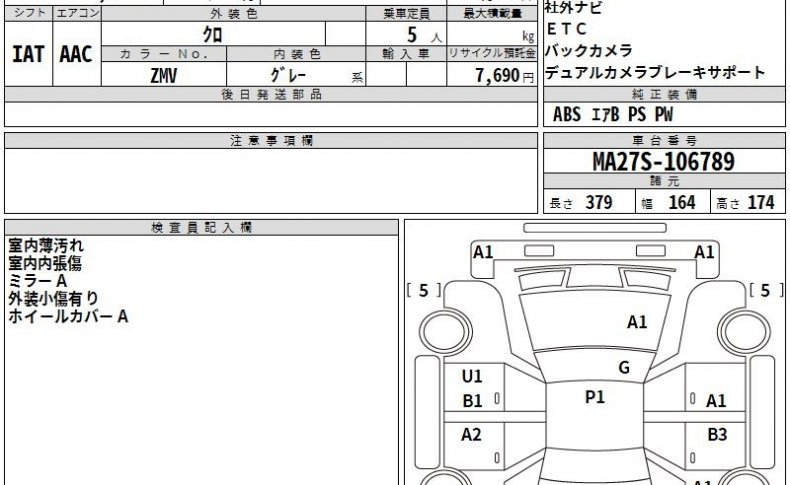
Task: Click the AAC air conditioner value
Action: (x=76, y=54)
